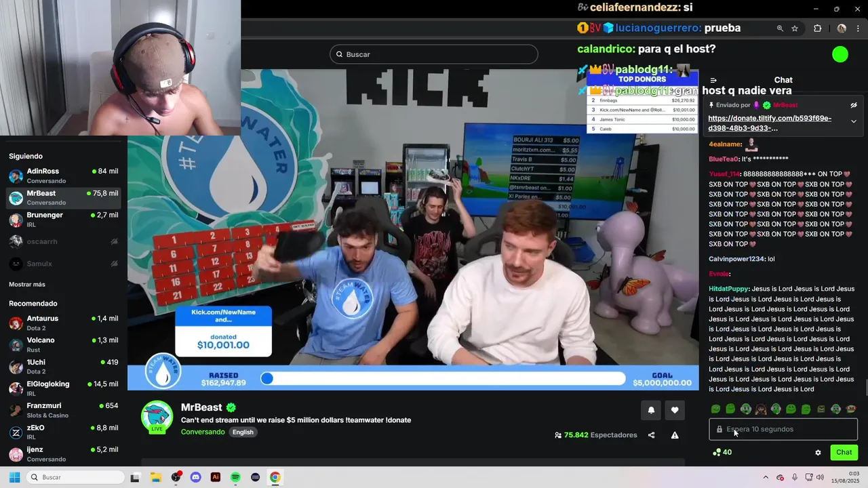Open the Chrome extensions puzzle icon
The height and width of the screenshot is (488, 868).
(x=817, y=28)
